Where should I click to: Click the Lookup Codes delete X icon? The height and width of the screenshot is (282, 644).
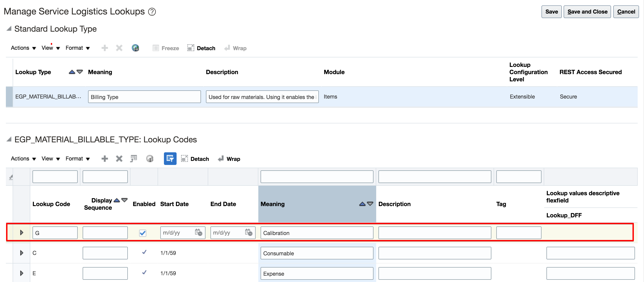(119, 159)
